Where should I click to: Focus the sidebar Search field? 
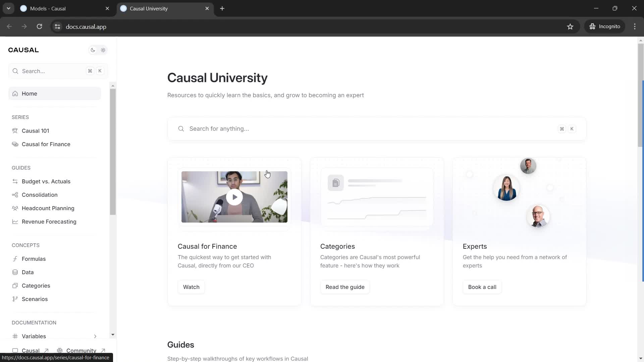(x=58, y=71)
